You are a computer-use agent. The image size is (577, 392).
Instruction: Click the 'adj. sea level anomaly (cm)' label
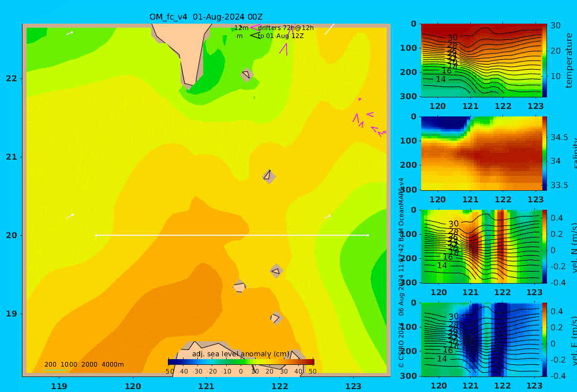[241, 354]
